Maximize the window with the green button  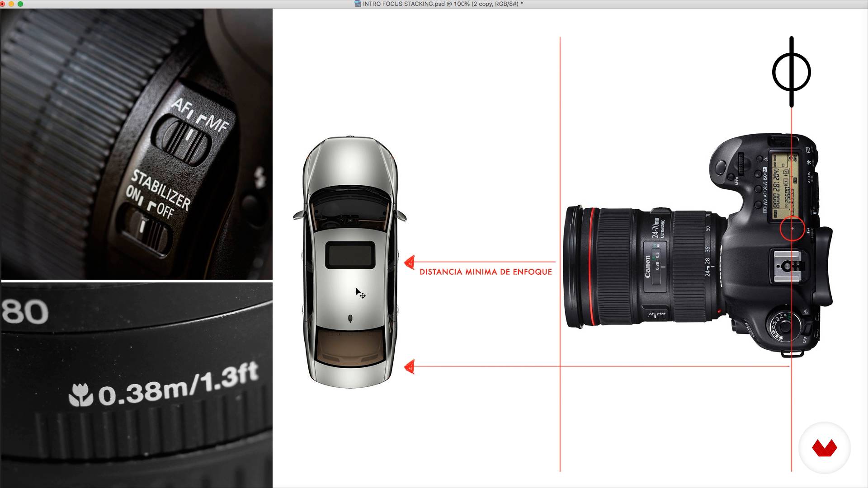[x=20, y=4]
